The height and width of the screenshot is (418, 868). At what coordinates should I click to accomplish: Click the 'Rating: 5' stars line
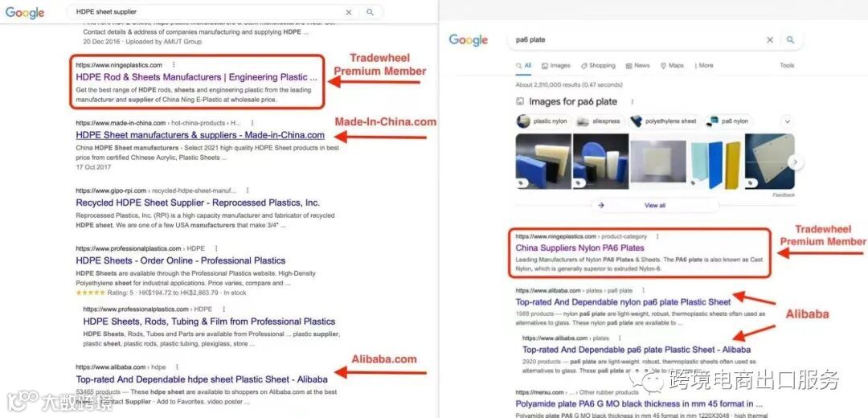pyautogui.click(x=161, y=293)
